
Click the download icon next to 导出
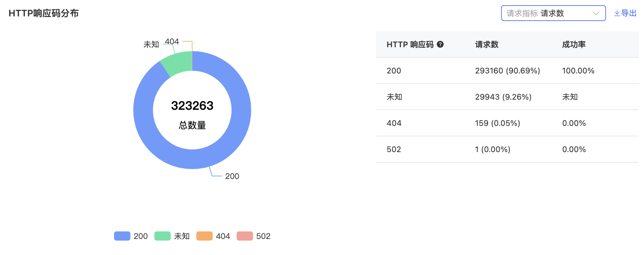[x=617, y=13]
